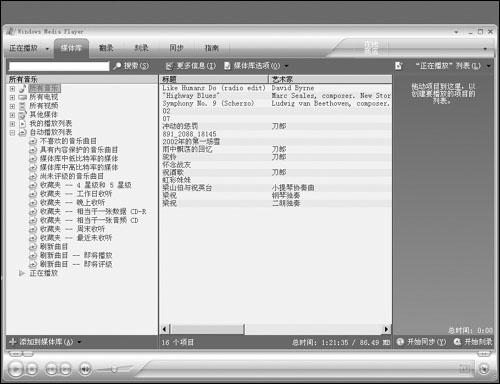500x384 pixels.
Task: Select 媒体库中低比特率的媒体 playlist
Action: click(79, 159)
